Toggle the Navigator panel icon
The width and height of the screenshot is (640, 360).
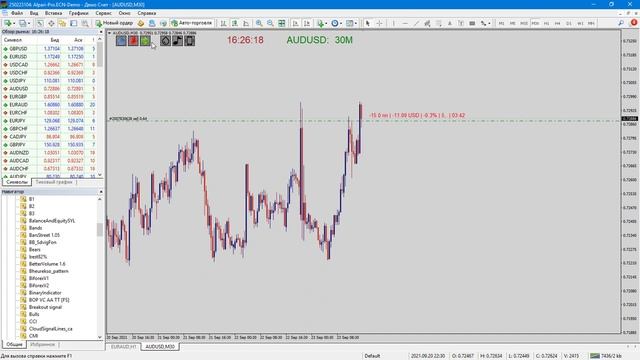point(62,23)
